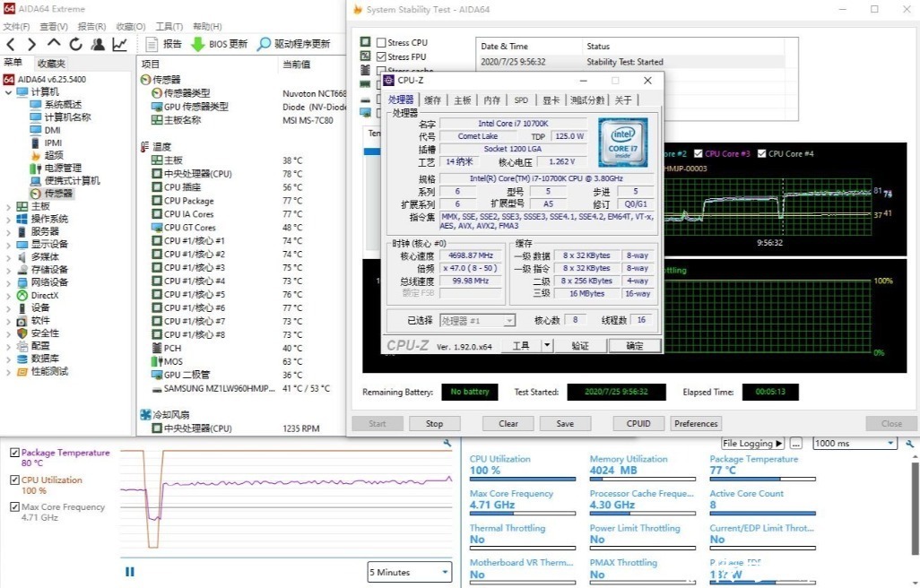Toggle the Package Temperature graph checkbox
Viewport: 920px width, 588px height.
pyautogui.click(x=14, y=454)
